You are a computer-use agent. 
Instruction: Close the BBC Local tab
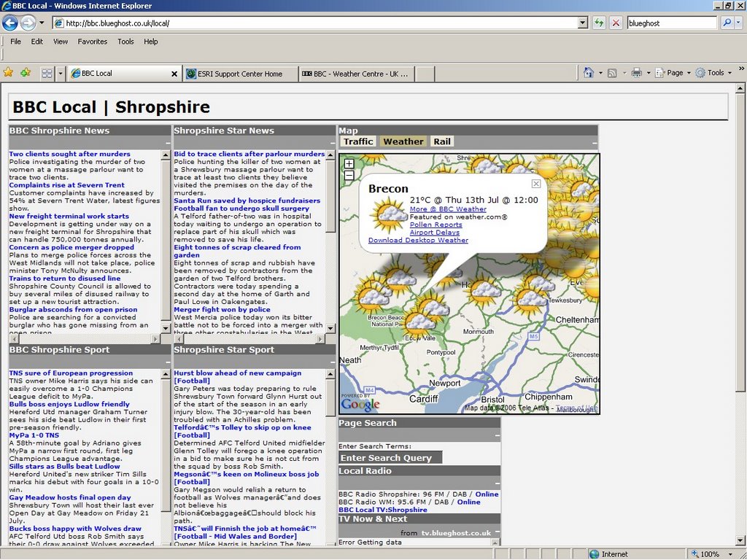click(x=174, y=74)
